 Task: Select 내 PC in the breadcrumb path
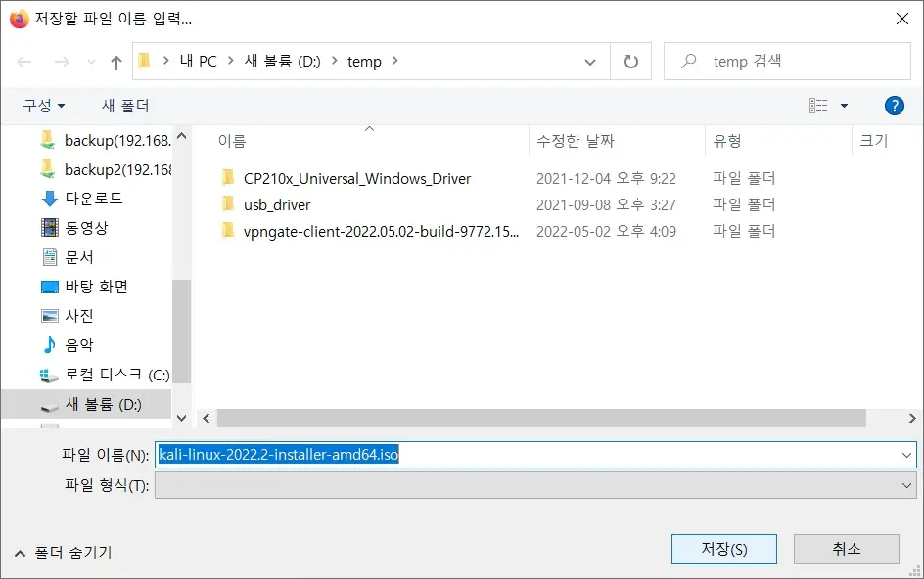(x=198, y=62)
